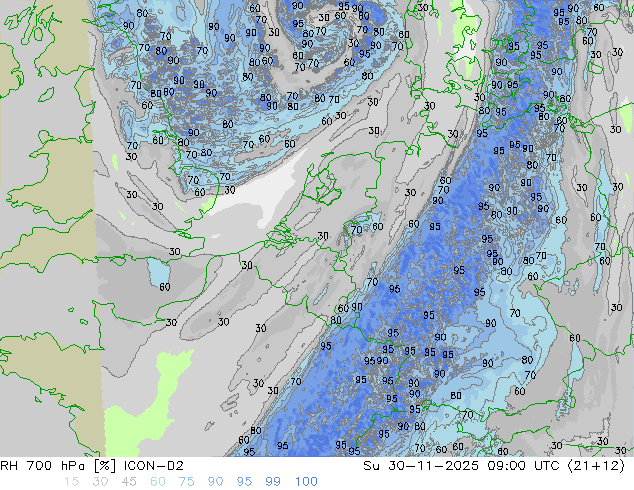The height and width of the screenshot is (490, 634).
Task: Click the legend value 100
Action: click(x=306, y=482)
